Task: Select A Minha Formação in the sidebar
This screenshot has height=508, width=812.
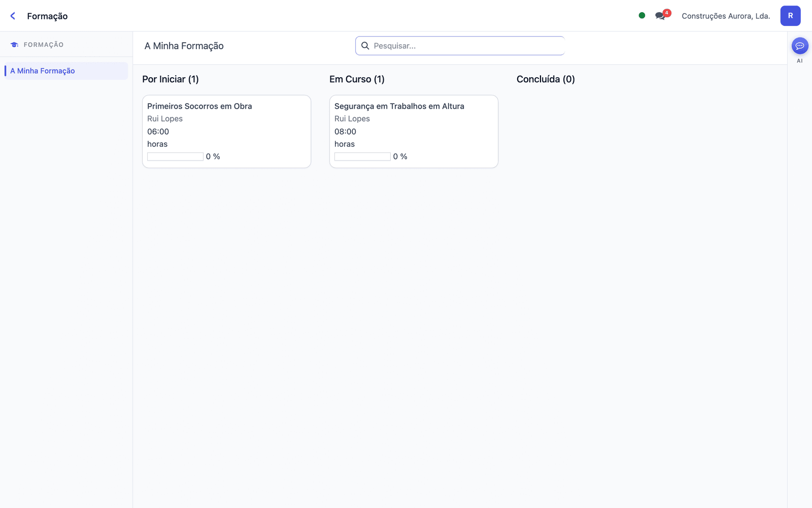Action: click(x=66, y=71)
